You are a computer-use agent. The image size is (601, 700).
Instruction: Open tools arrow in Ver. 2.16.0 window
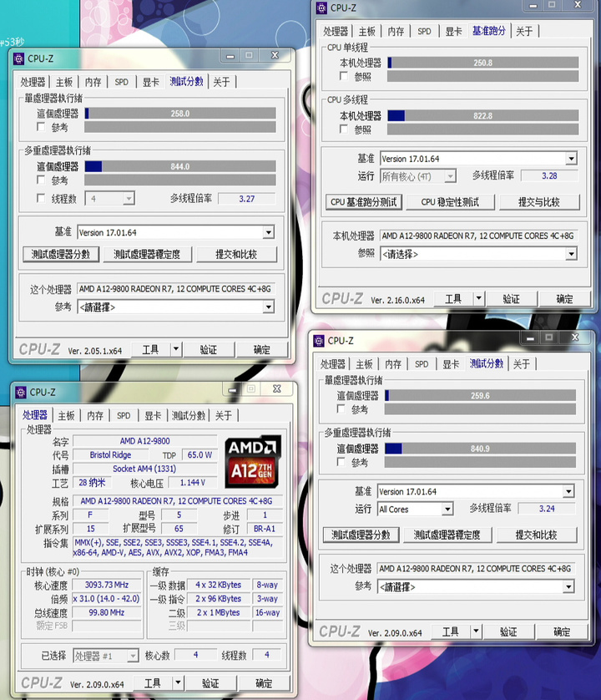point(478,297)
